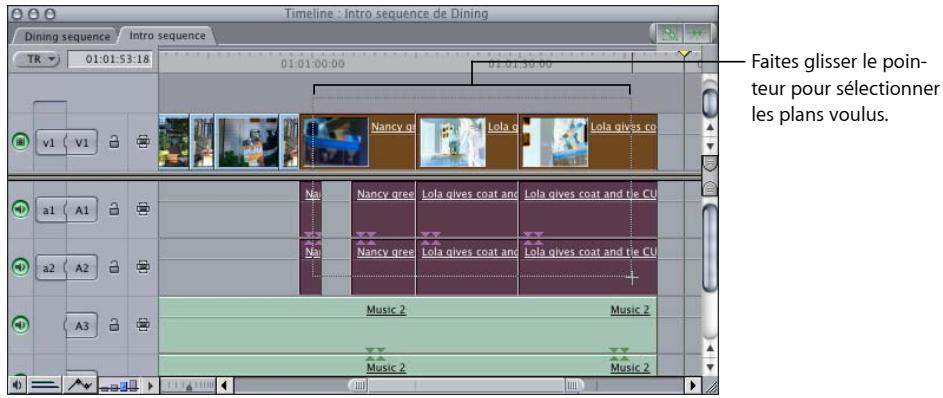The width and height of the screenshot is (943, 398).
Task: Click audio tracks vertical scroll up arrow
Action: [x=710, y=349]
